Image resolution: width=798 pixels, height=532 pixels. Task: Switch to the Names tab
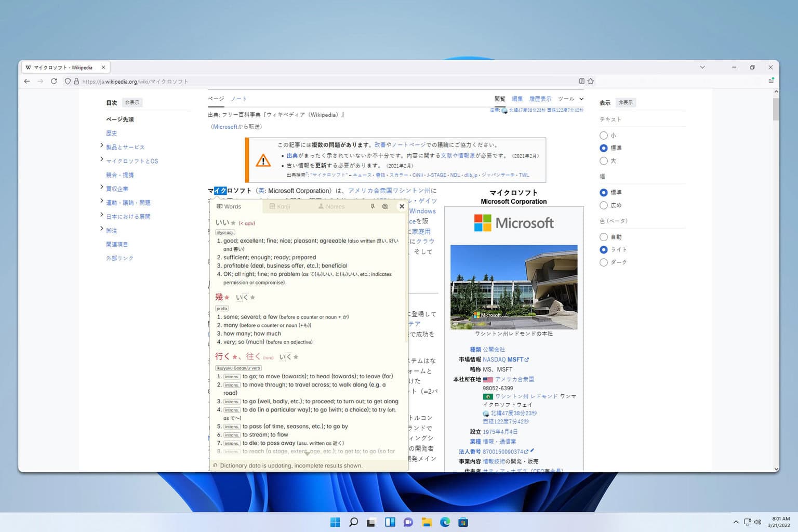(x=331, y=206)
